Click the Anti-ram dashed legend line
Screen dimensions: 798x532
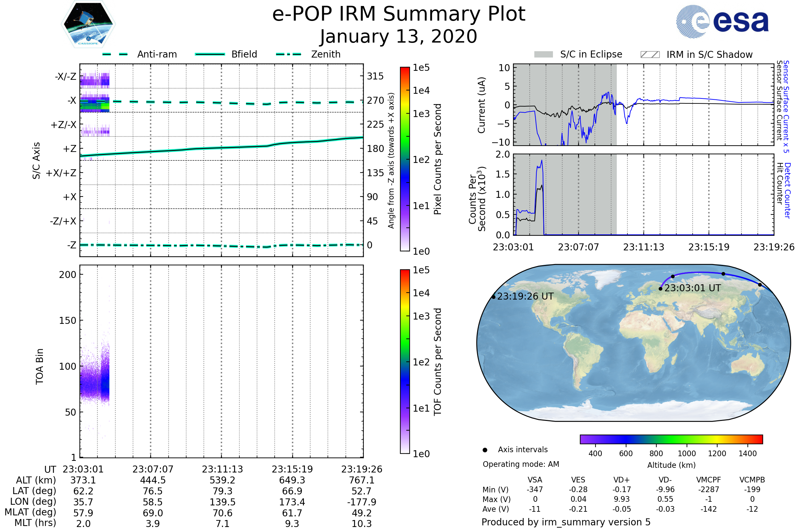pos(115,54)
